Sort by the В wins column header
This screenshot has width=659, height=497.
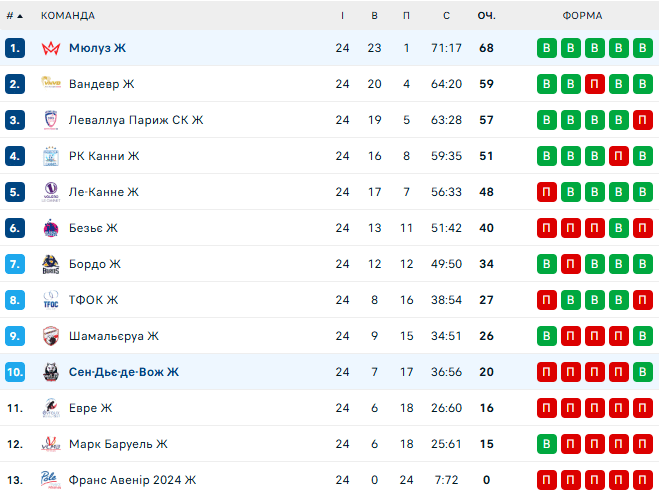[374, 16]
